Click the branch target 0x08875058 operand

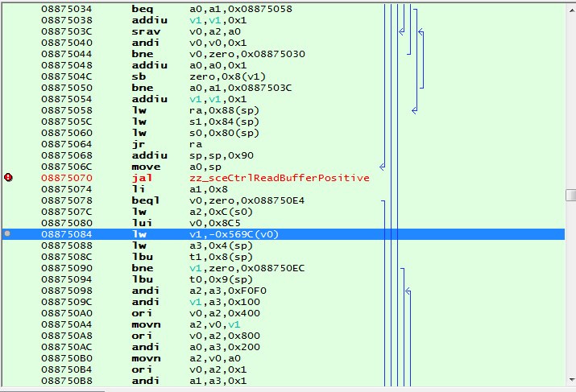coord(258,9)
